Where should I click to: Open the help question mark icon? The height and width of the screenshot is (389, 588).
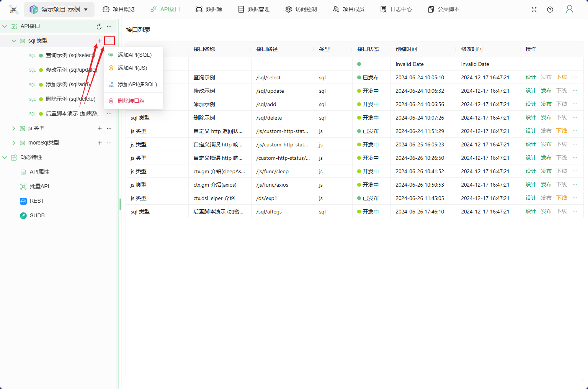[x=550, y=10]
